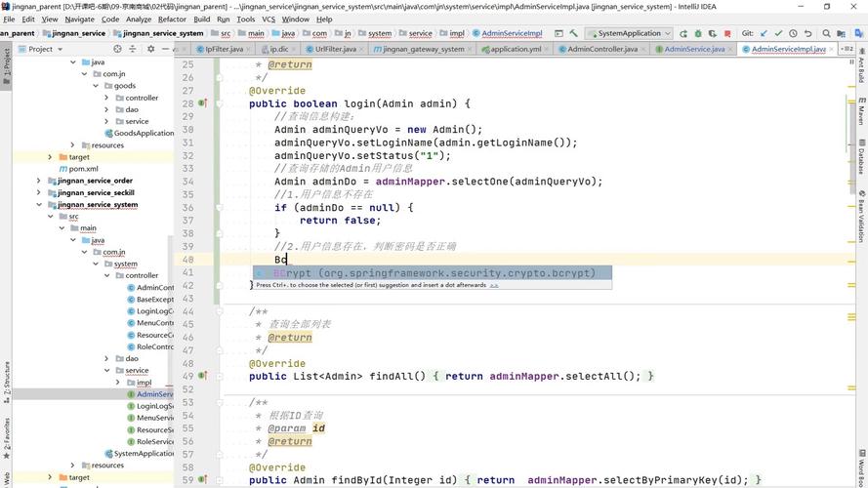Fold the login method at line 28
The height and width of the screenshot is (488, 868).
(220, 103)
